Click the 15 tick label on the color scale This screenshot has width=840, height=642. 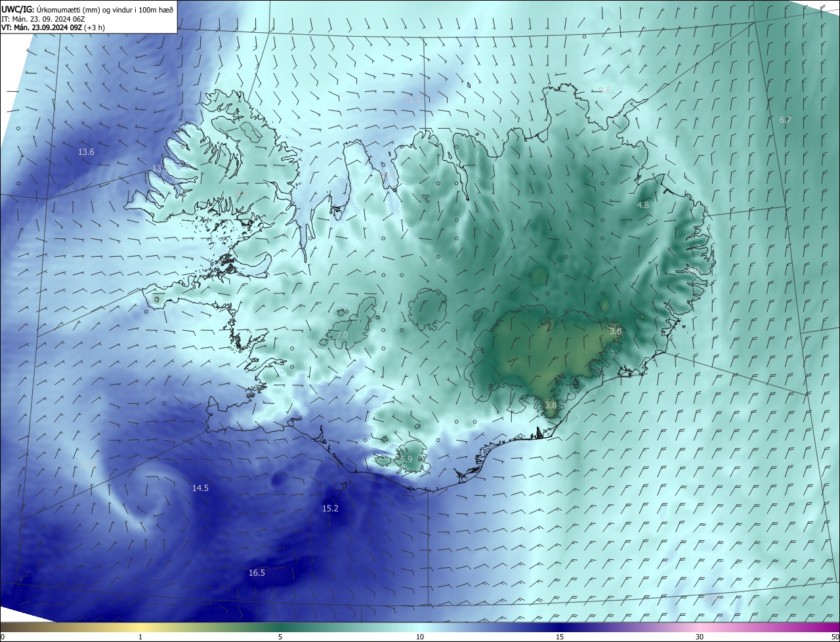pyautogui.click(x=560, y=637)
